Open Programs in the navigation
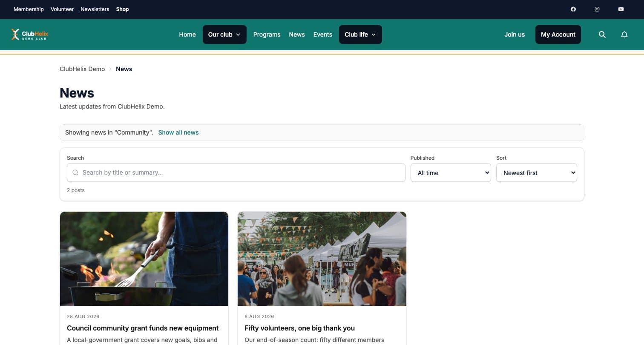This screenshot has height=345, width=644. pyautogui.click(x=267, y=34)
